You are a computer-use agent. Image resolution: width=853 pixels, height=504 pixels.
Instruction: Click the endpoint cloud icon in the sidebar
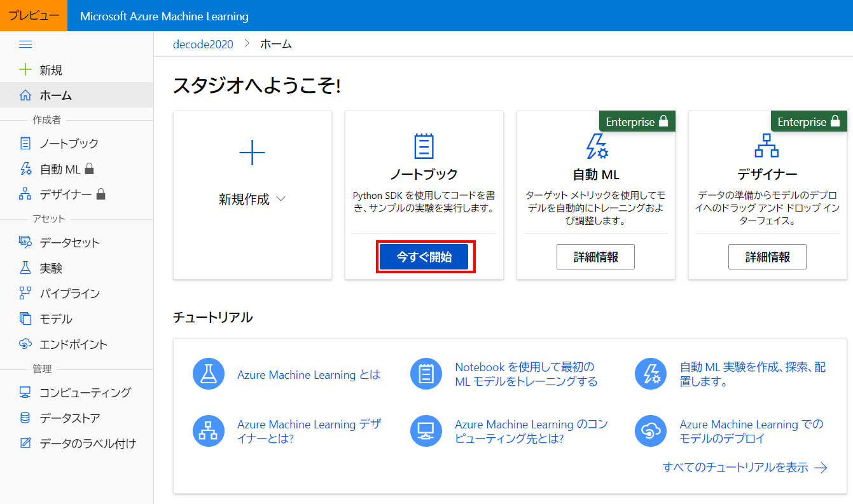25,344
